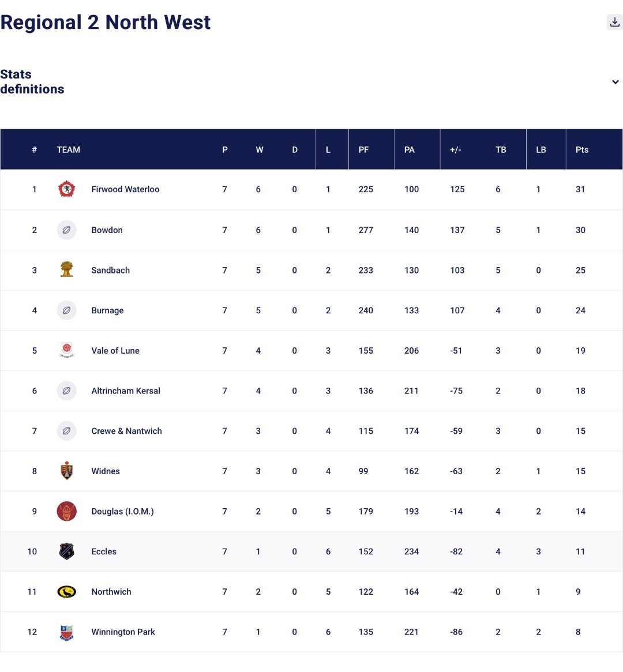Viewport: 623px width, 672px height.
Task: Click the Douglas (I.O.M.) club crest
Action: tap(67, 512)
